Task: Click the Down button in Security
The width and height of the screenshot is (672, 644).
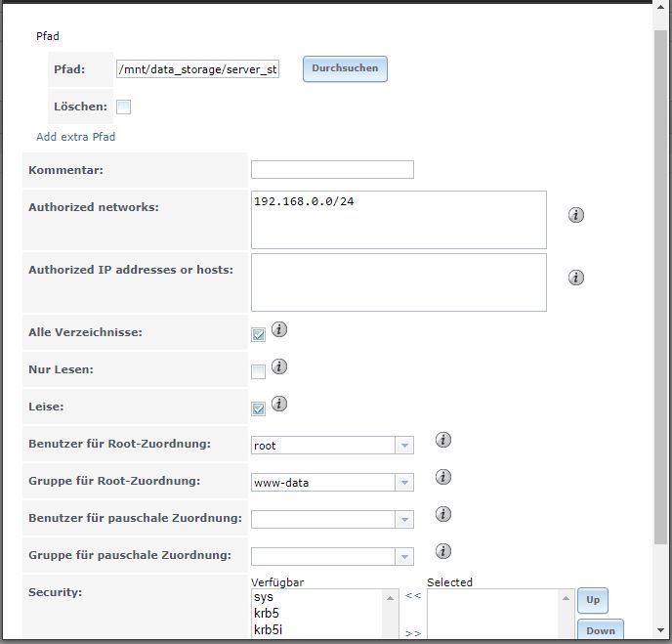Action: [x=601, y=630]
